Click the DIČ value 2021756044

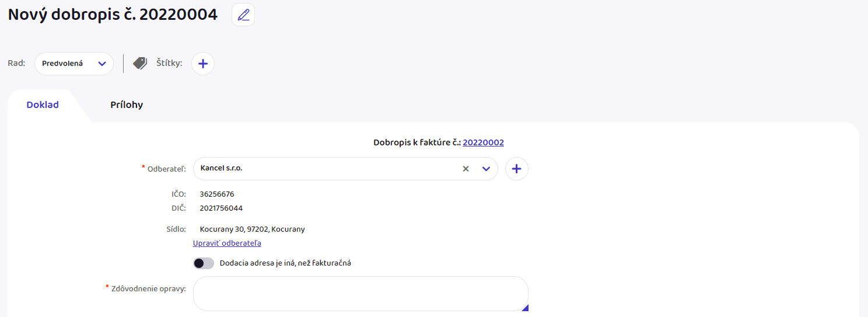coord(221,208)
